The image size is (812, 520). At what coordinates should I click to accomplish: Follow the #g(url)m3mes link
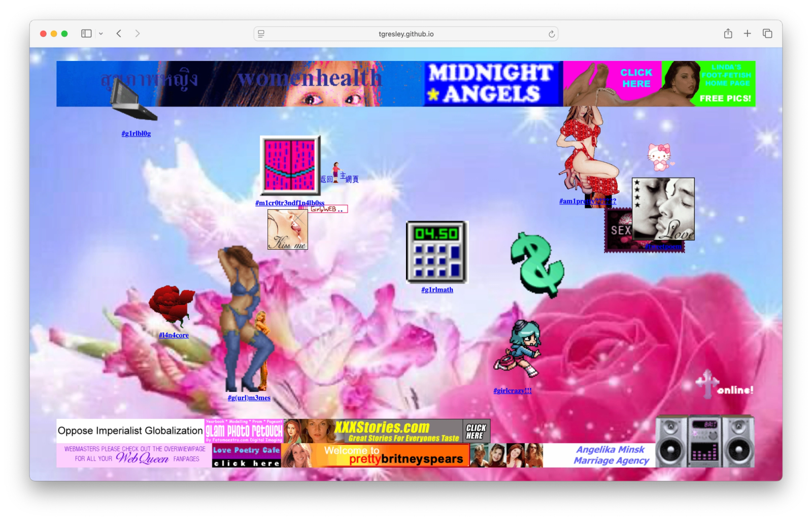click(x=249, y=398)
